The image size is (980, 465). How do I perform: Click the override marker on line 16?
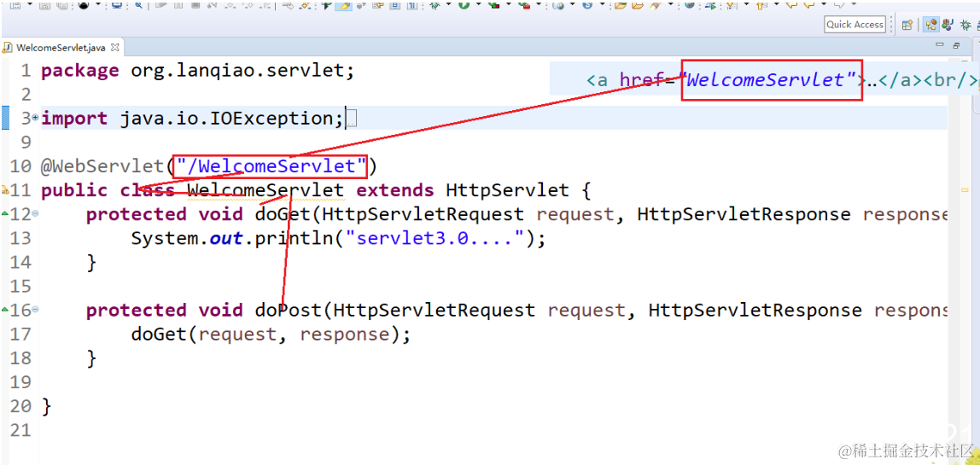point(5,310)
